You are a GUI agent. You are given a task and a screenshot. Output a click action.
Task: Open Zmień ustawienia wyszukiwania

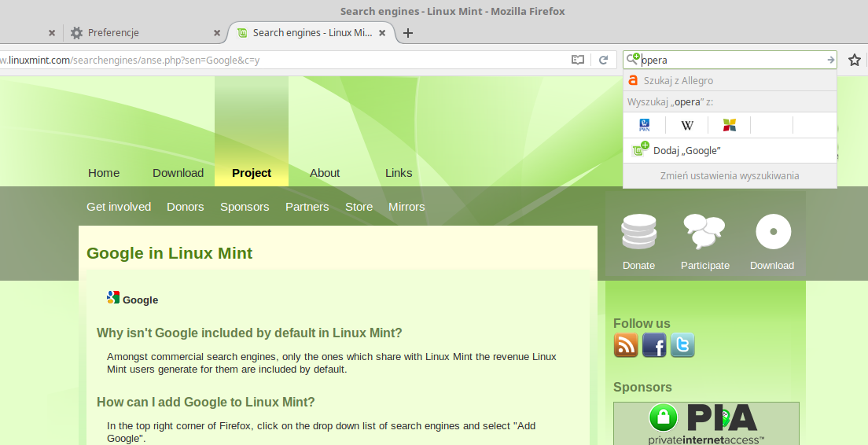point(730,176)
